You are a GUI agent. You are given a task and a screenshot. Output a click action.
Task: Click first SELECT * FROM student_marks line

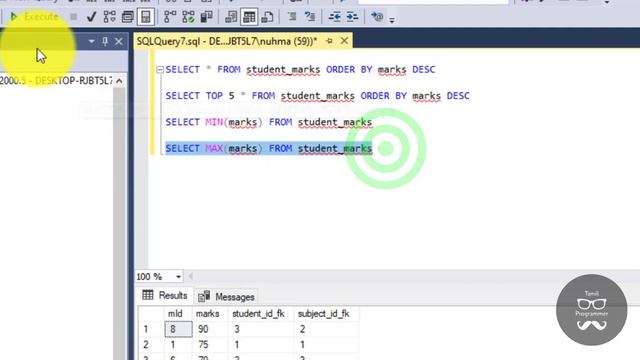pyautogui.click(x=300, y=70)
